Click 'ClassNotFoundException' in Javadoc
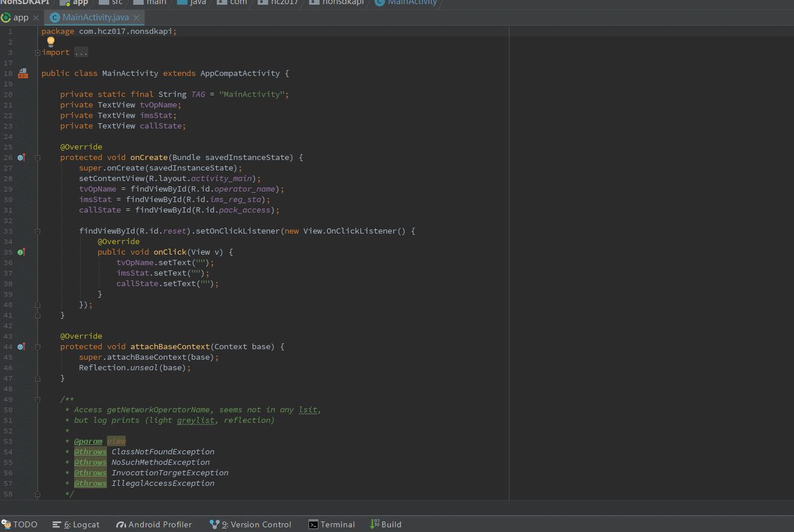 click(163, 452)
